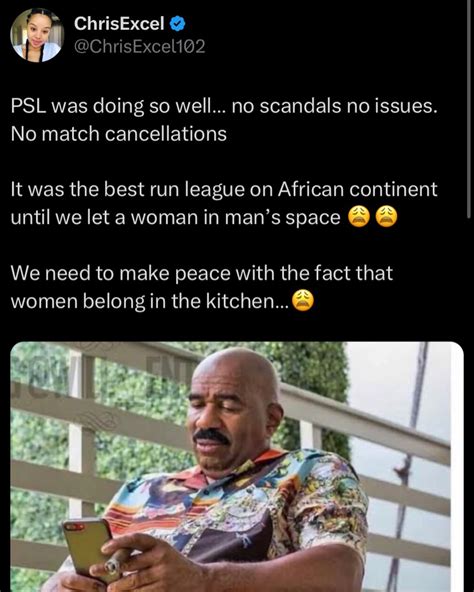Open the @ChrisExcel102 handle link
Viewport: 474px width, 592px height.
140,46
